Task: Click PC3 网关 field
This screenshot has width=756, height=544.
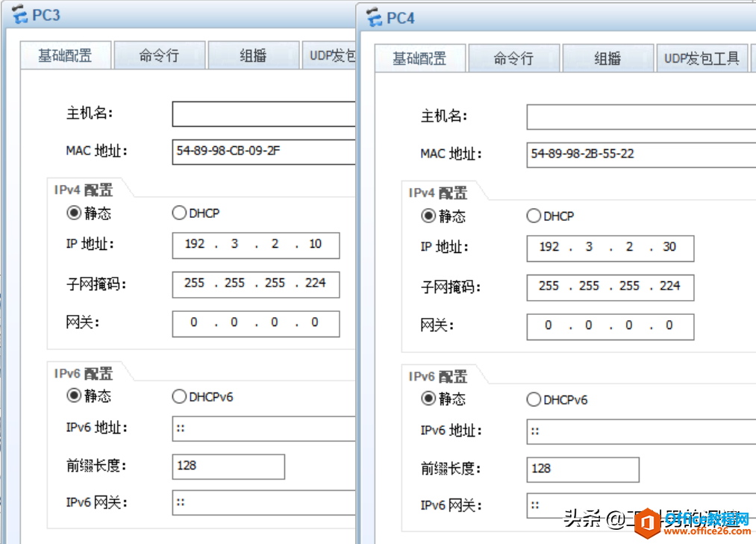Action: [x=255, y=324]
